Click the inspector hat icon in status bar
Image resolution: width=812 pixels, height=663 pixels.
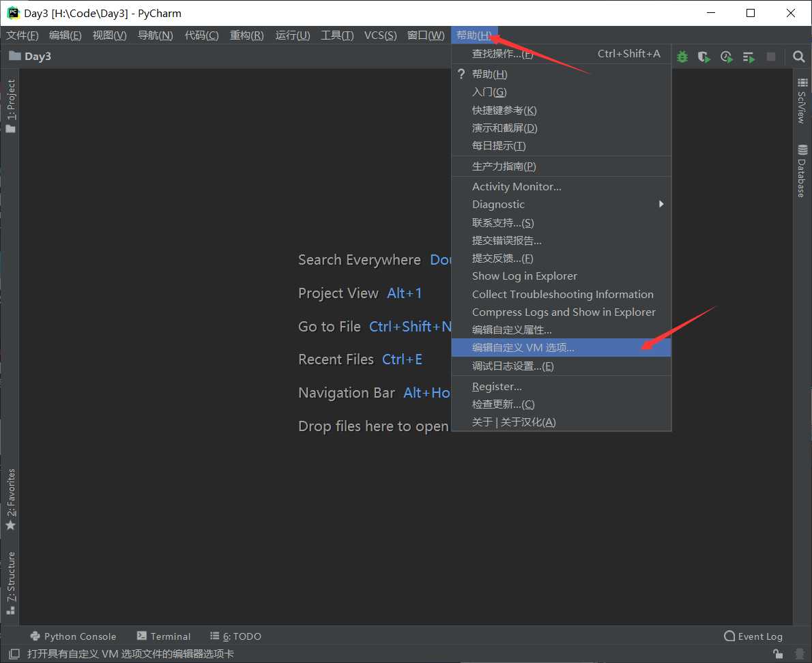[x=799, y=653]
